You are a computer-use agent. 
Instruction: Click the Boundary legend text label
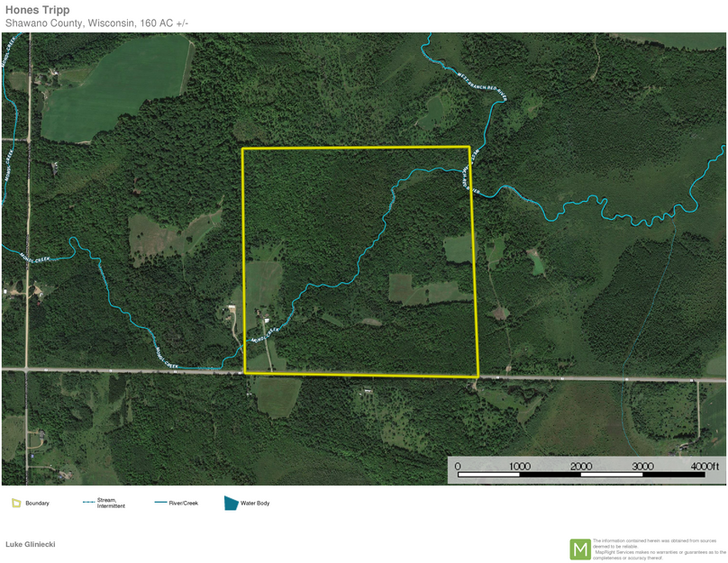tap(37, 503)
